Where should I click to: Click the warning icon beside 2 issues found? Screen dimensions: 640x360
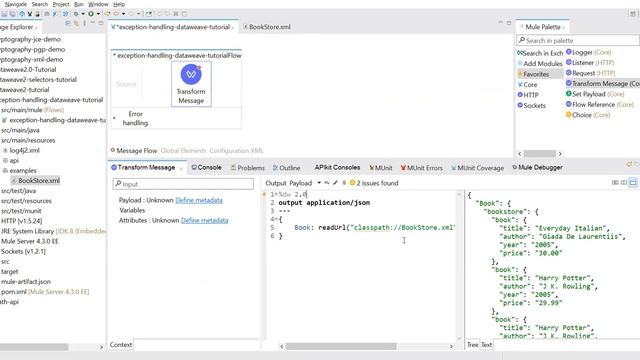(x=353, y=183)
